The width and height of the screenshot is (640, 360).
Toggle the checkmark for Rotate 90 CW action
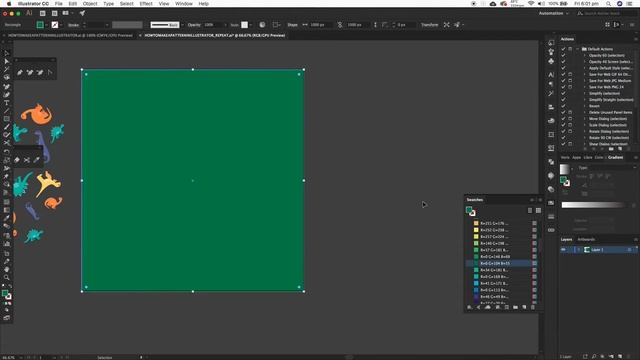pyautogui.click(x=563, y=138)
